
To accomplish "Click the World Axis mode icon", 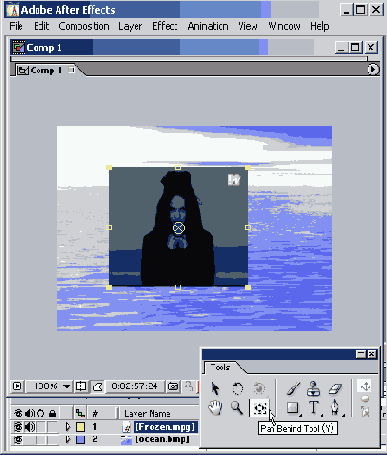I will pyautogui.click(x=365, y=399).
